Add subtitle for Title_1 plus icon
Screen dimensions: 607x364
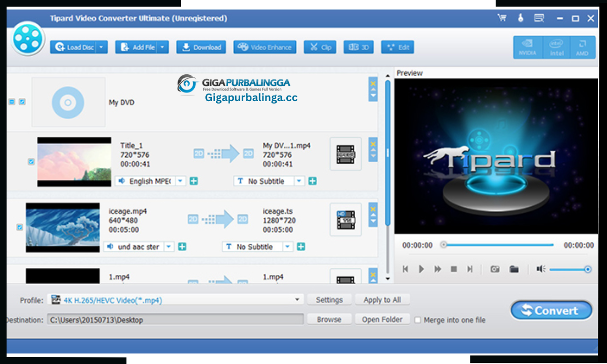[x=312, y=181]
